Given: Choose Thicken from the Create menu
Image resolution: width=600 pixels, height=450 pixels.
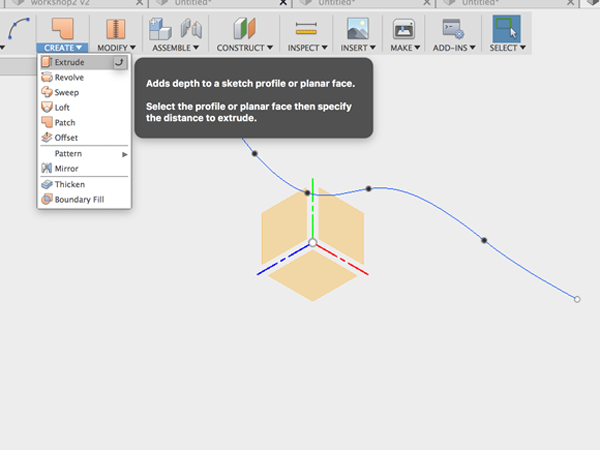Looking at the screenshot, I should coord(84,184).
